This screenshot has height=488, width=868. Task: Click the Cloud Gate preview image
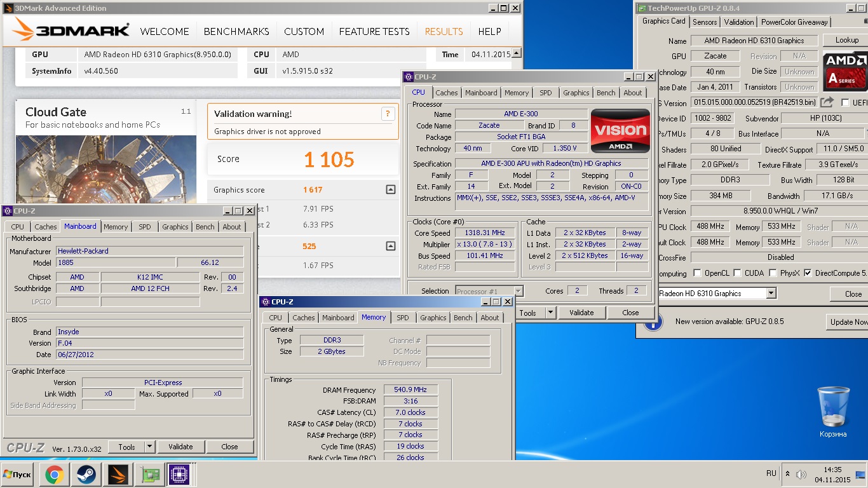pos(106,170)
